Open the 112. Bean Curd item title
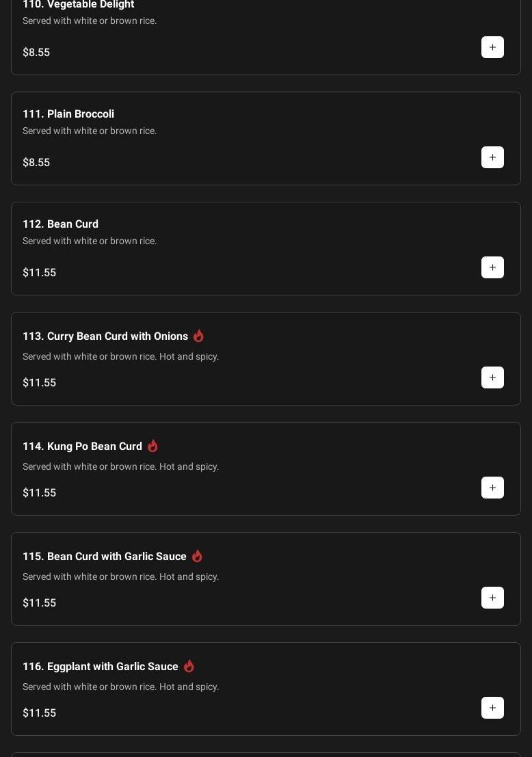532x757 pixels. click(x=60, y=224)
